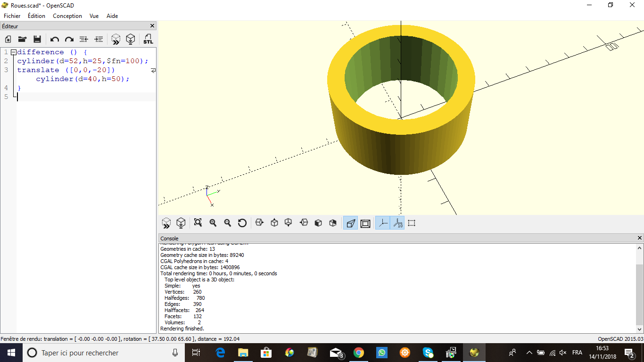Indent the code with the indent icon
This screenshot has height=362, width=644.
tap(99, 39)
